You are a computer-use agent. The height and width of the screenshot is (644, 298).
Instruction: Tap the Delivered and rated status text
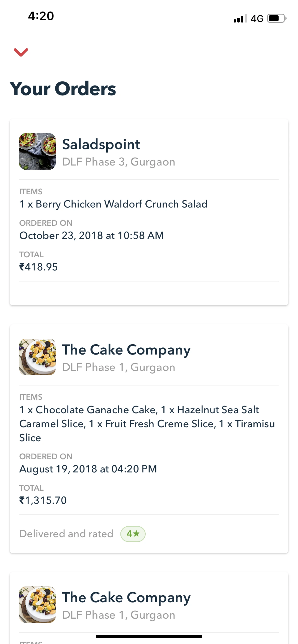point(66,534)
